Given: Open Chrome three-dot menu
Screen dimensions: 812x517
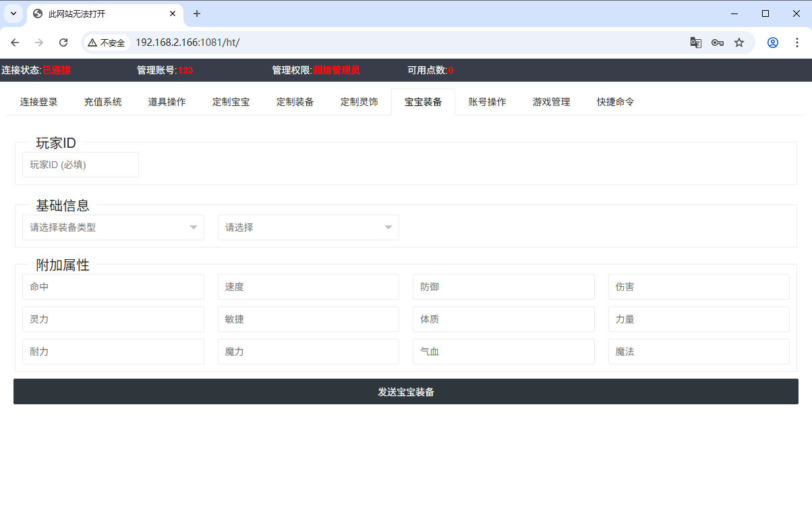Looking at the screenshot, I should tap(797, 43).
